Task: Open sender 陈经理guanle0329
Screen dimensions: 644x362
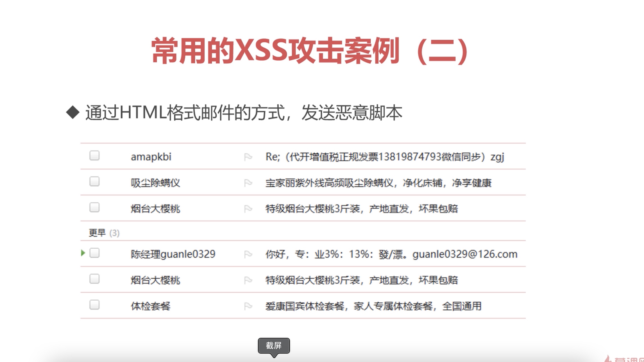Action: pyautogui.click(x=173, y=254)
